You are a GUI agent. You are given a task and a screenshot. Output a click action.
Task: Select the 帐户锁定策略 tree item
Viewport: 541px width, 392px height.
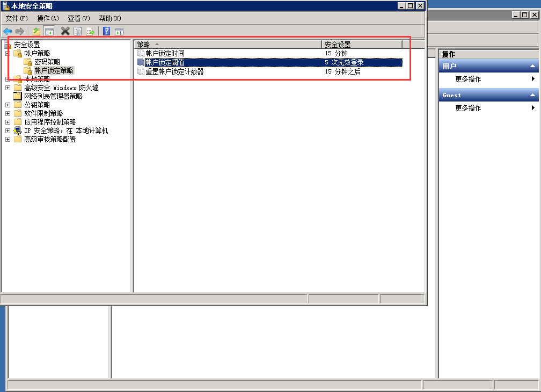54,70
